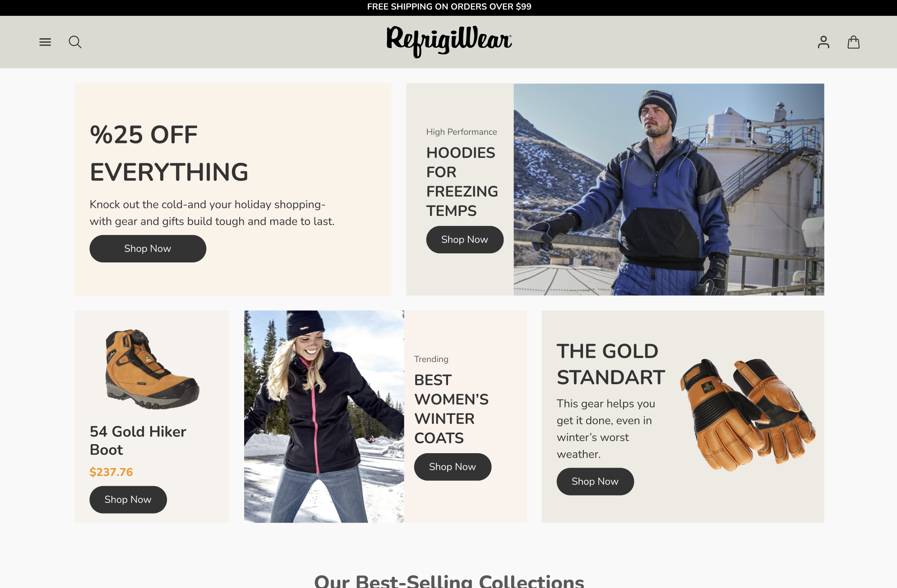This screenshot has width=897, height=588.
Task: Click Our Best-Selling Collections heading
Action: point(449,581)
